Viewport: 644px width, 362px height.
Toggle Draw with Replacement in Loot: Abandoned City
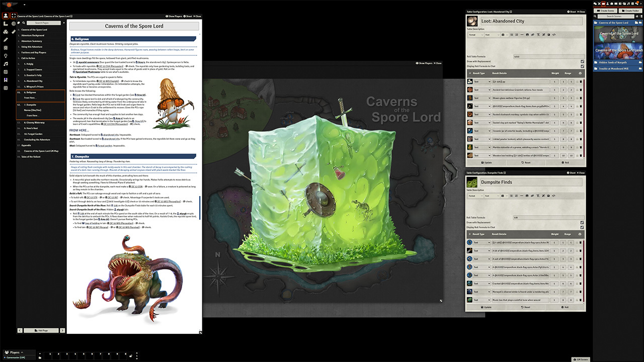tap(582, 61)
